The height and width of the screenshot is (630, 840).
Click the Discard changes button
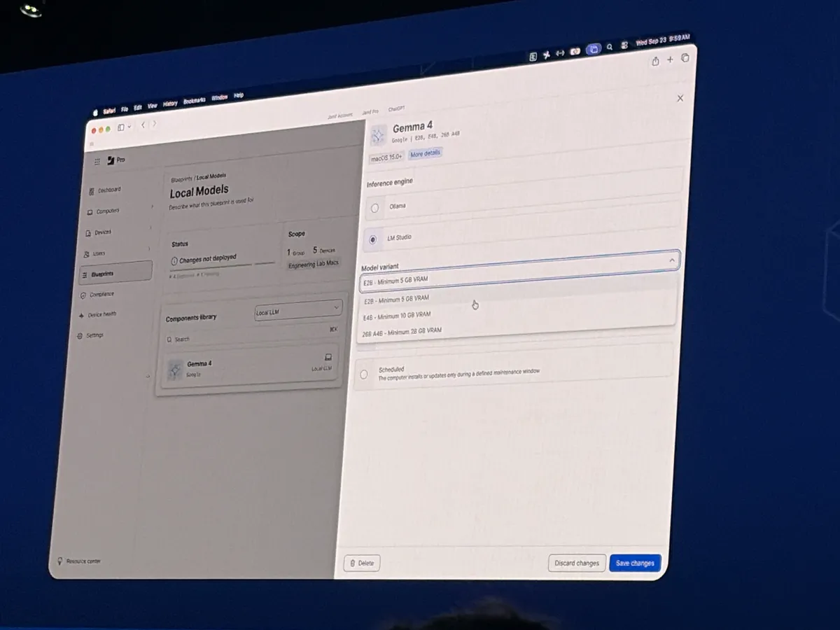pos(577,563)
